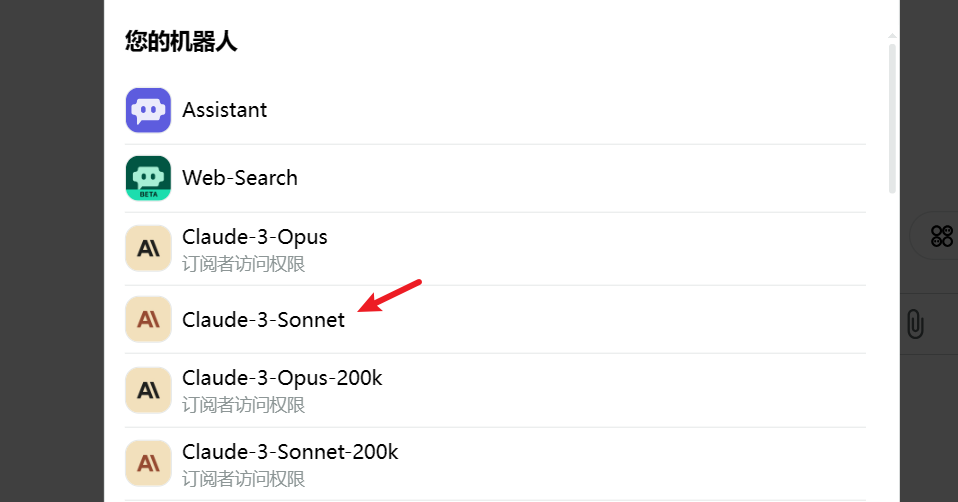This screenshot has width=958, height=502.
Task: Click the Claude-3-Opus-200k avatar icon
Action: tap(148, 390)
